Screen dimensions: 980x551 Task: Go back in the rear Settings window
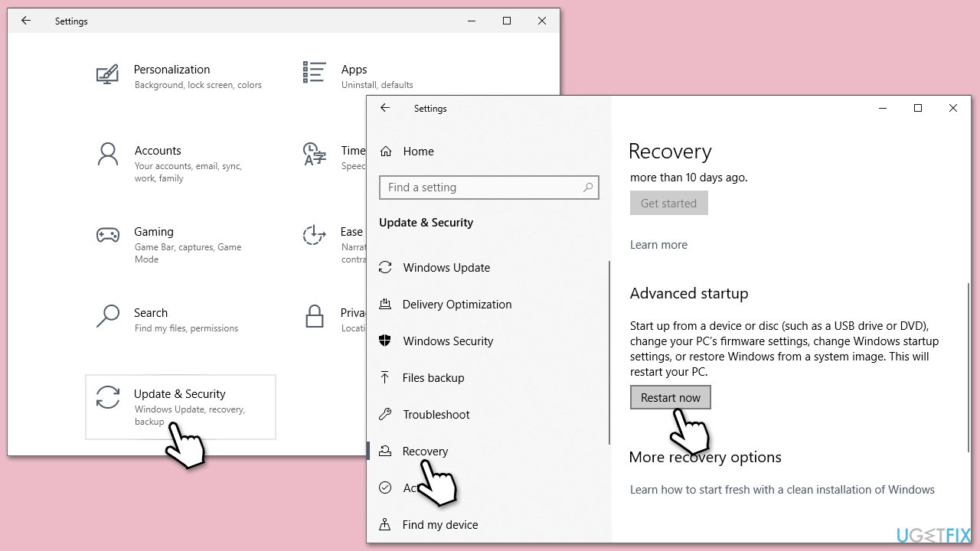26,21
